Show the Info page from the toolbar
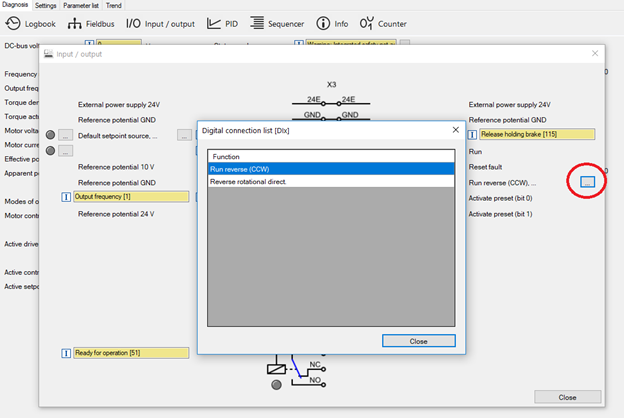Screen dimensions: 624x418 click(x=332, y=23)
